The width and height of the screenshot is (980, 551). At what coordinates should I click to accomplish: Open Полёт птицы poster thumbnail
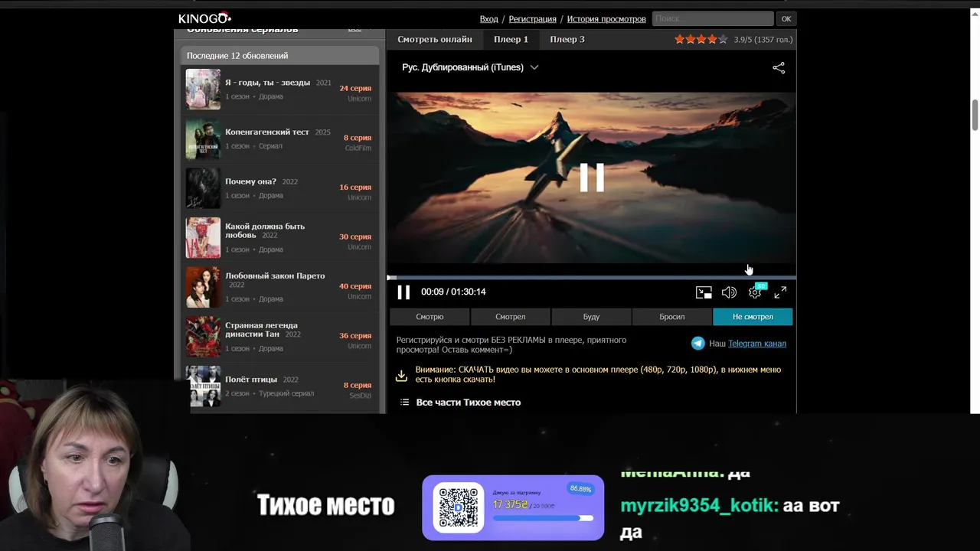coord(203,386)
